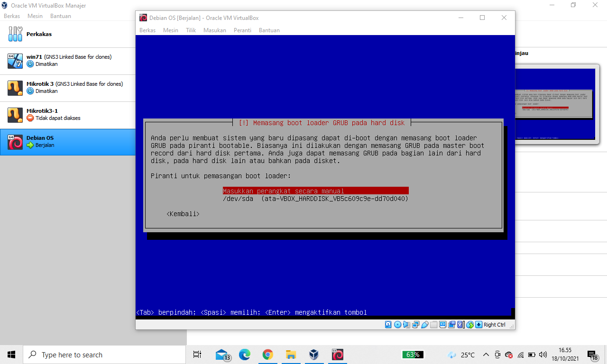Open Peranti menu in Debian OS VM window
607x364 pixels.
click(x=242, y=30)
